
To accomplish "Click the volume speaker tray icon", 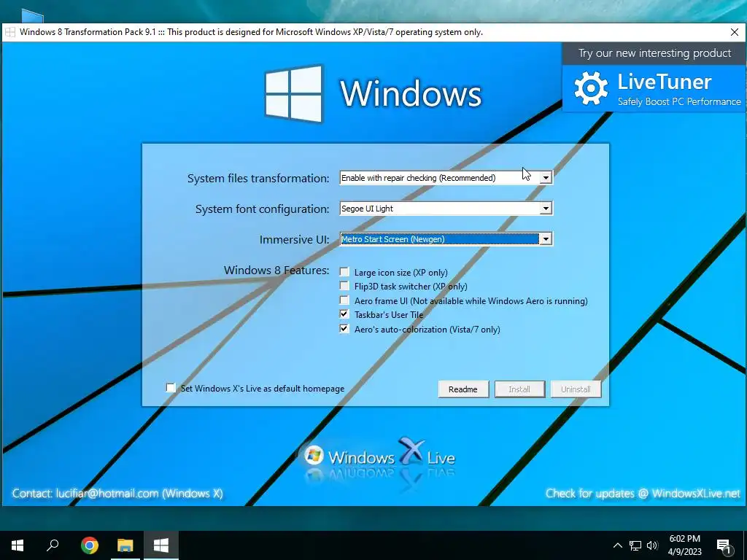I will pos(652,545).
